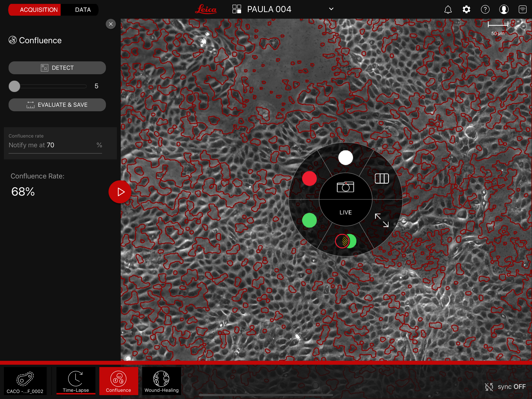Edit the Notify me at 70 field
Screen dimensions: 532x399
[x=55, y=145]
